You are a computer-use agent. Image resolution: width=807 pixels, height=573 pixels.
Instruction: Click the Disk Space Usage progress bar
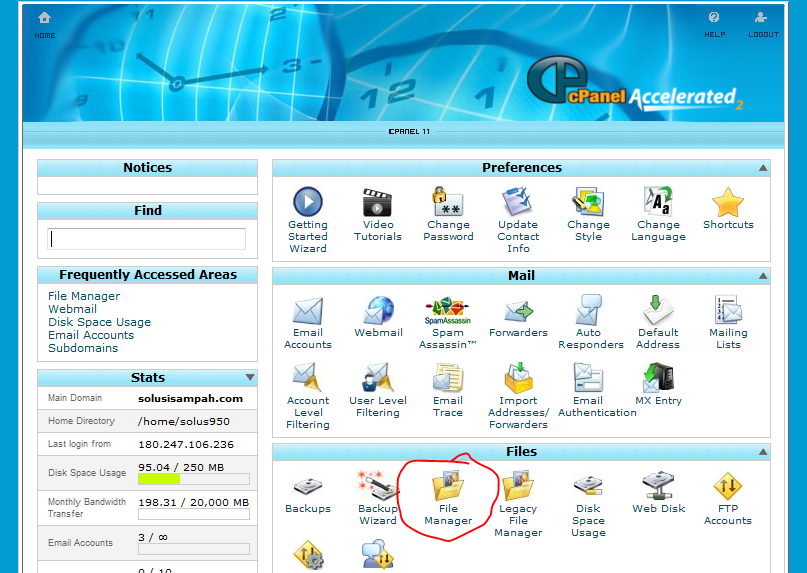coord(194,479)
